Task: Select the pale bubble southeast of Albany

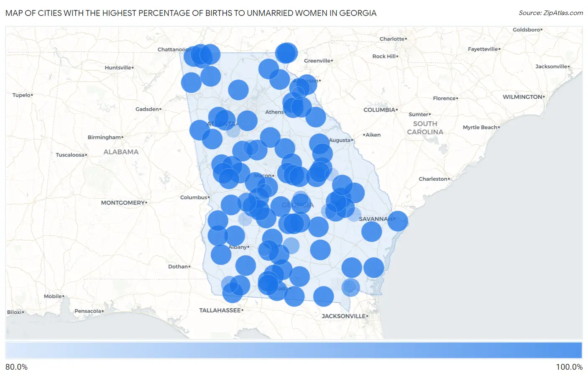Action: click(291, 246)
